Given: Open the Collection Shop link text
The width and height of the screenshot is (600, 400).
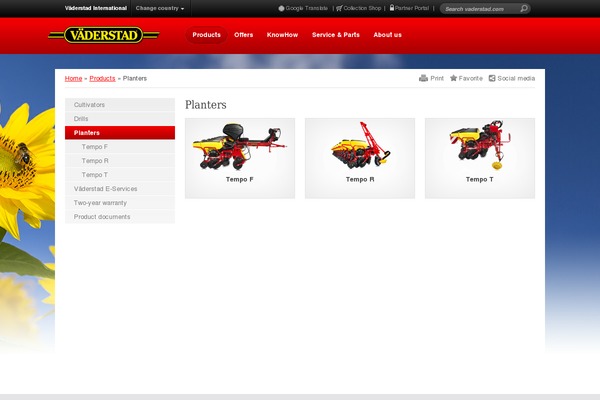Looking at the screenshot, I should 362,8.
